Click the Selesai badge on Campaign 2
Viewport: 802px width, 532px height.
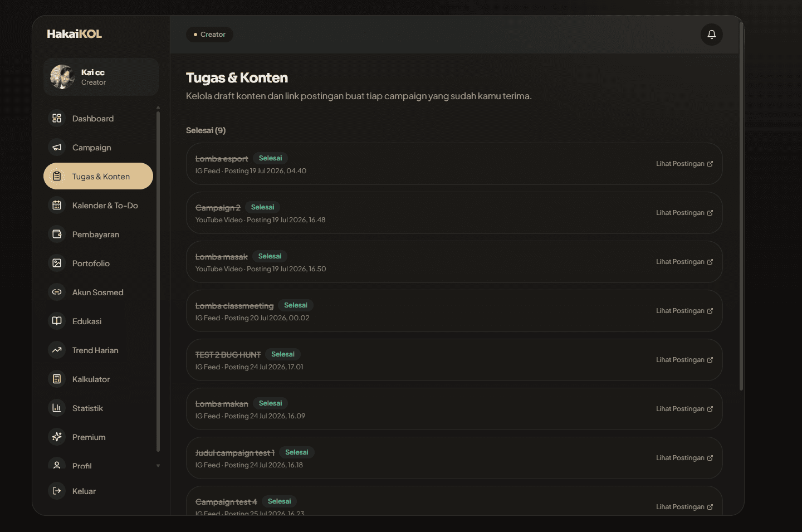(x=262, y=207)
